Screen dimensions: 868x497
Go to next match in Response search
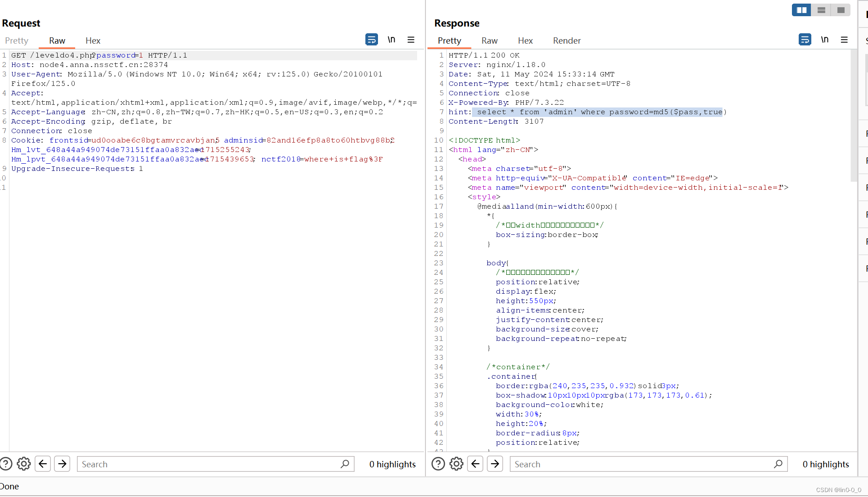click(495, 464)
